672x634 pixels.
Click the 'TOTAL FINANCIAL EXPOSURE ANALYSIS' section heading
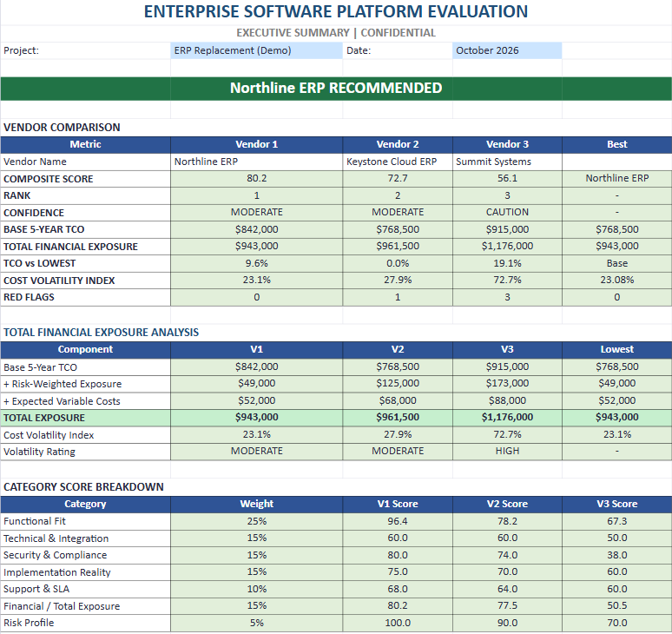tap(101, 333)
